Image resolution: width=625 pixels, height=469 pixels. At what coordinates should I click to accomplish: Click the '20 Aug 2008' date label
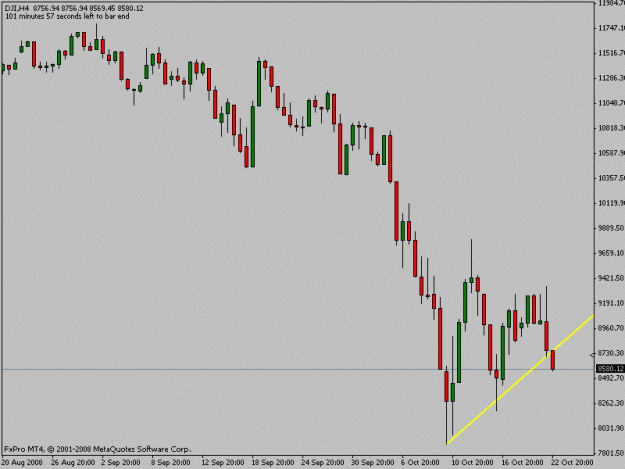(x=22, y=463)
